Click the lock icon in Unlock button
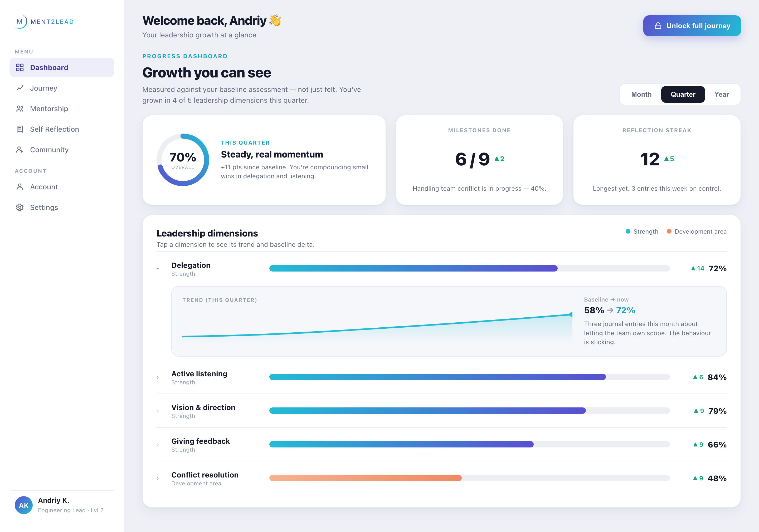This screenshot has width=759, height=532. [658, 26]
